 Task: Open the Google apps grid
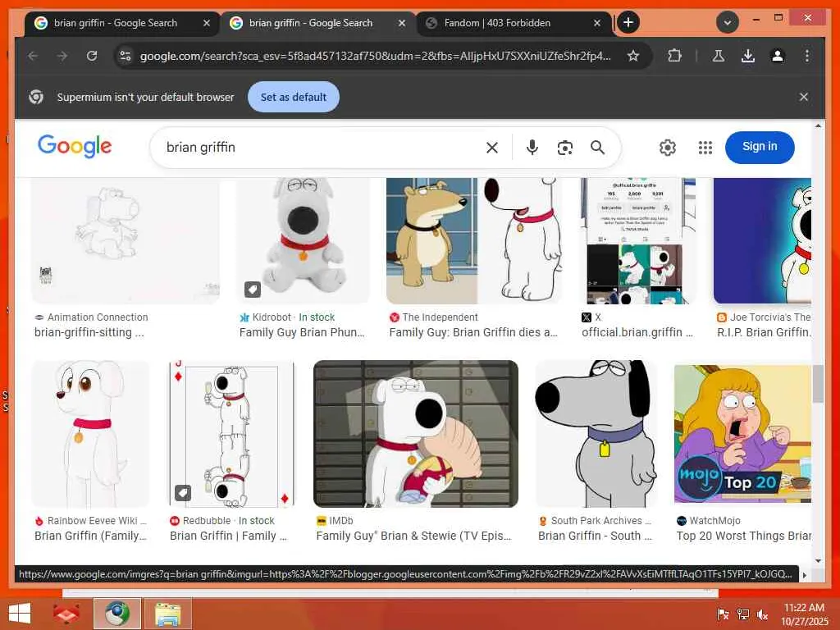(x=705, y=148)
